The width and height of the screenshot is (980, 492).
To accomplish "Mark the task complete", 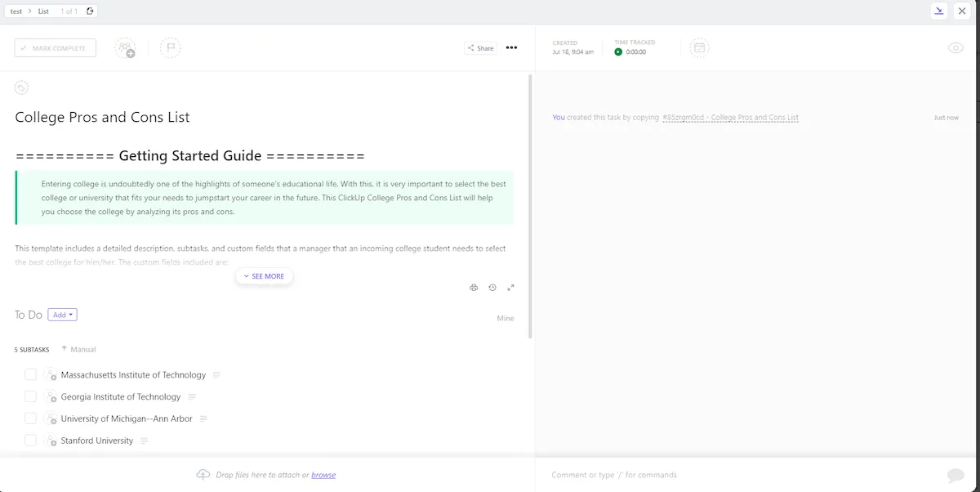I will (x=56, y=48).
